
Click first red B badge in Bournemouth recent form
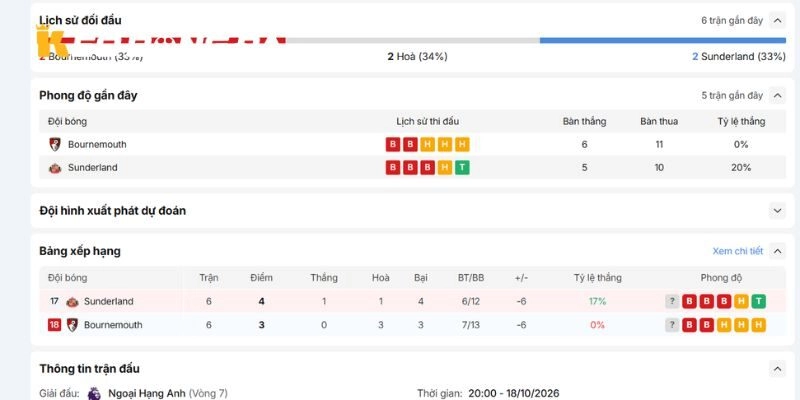pos(392,144)
